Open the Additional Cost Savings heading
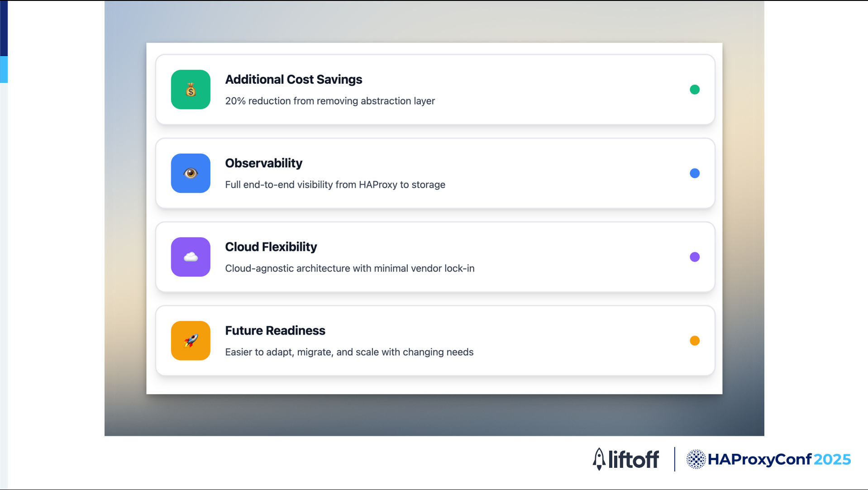Screen dimensions: 868x490 [294, 79]
